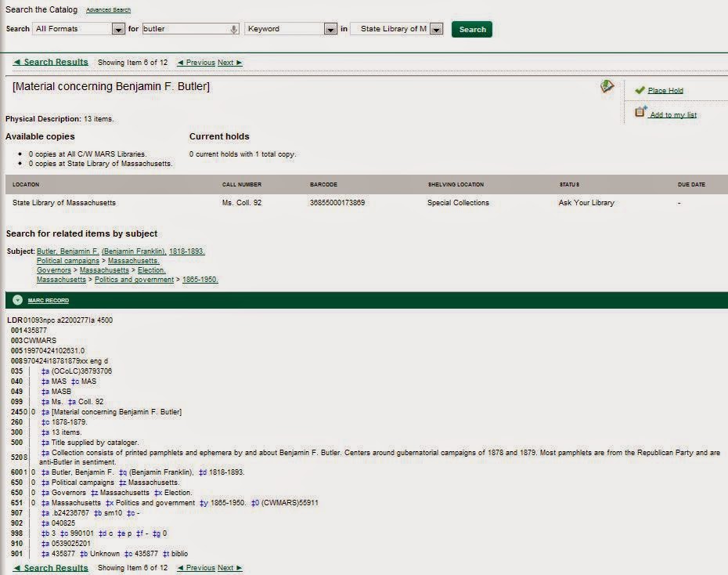Click the Add to my list clipboard icon
The image size is (728, 575).
640,111
